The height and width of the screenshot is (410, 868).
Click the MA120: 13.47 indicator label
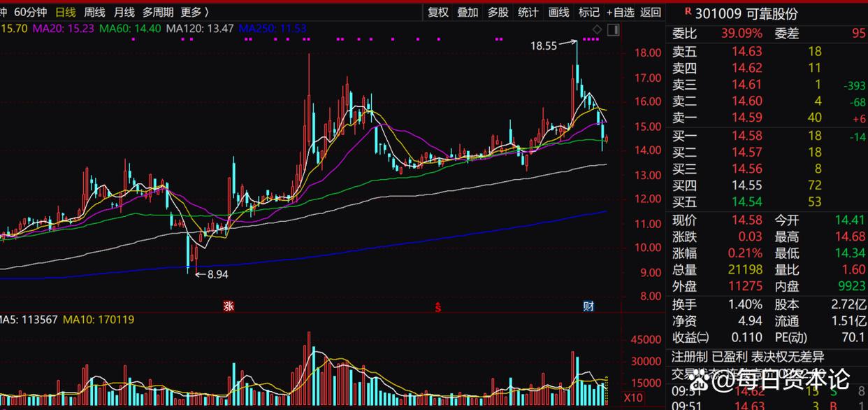201,29
